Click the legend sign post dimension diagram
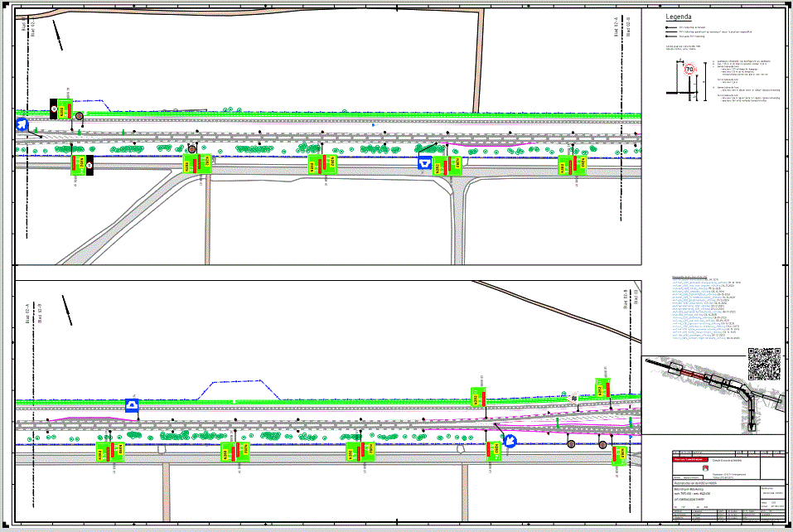Image resolution: width=793 pixels, height=532 pixels. 684,82
